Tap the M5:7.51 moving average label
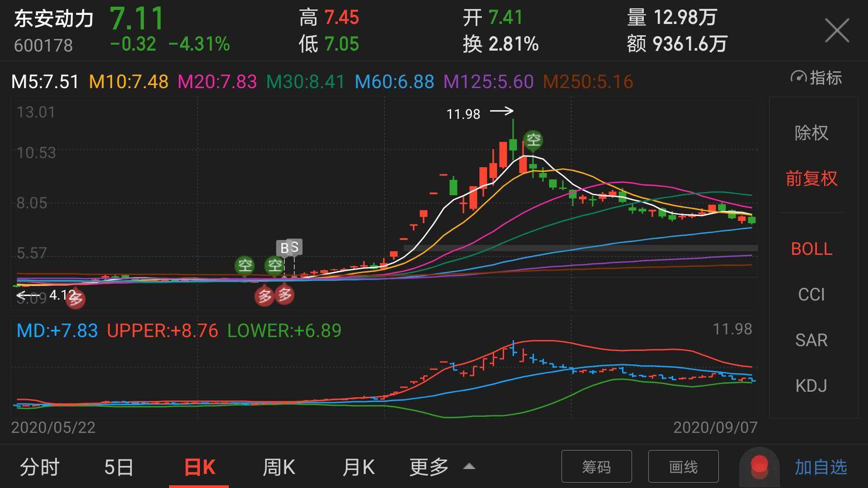 (45, 82)
